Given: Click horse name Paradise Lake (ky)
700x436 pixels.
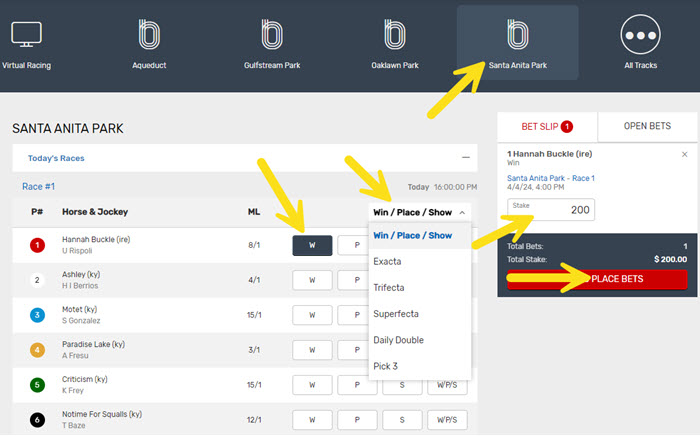Looking at the screenshot, I should coord(93,344).
